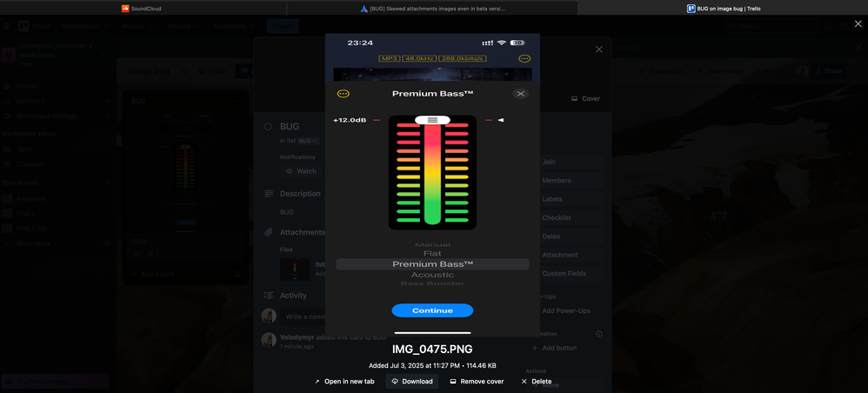Open the notifications bell in Trello header
Image resolution: width=868 pixels, height=393 pixels.
pos(829,26)
